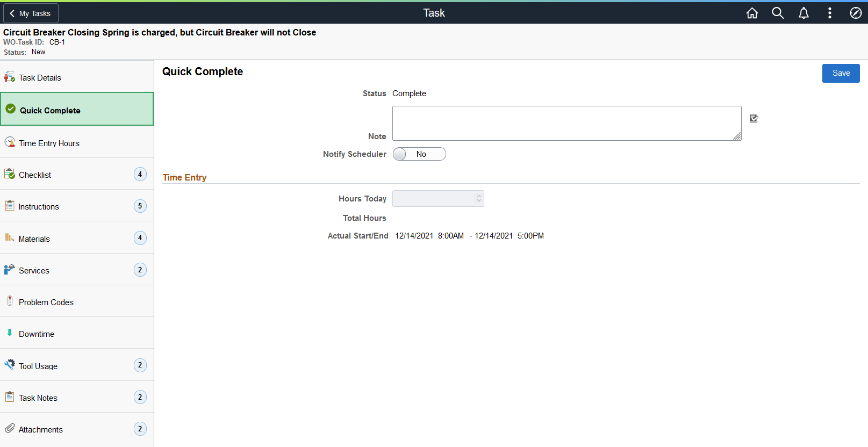Click the Problem Codes icon
This screenshot has width=868, height=447.
(10, 301)
